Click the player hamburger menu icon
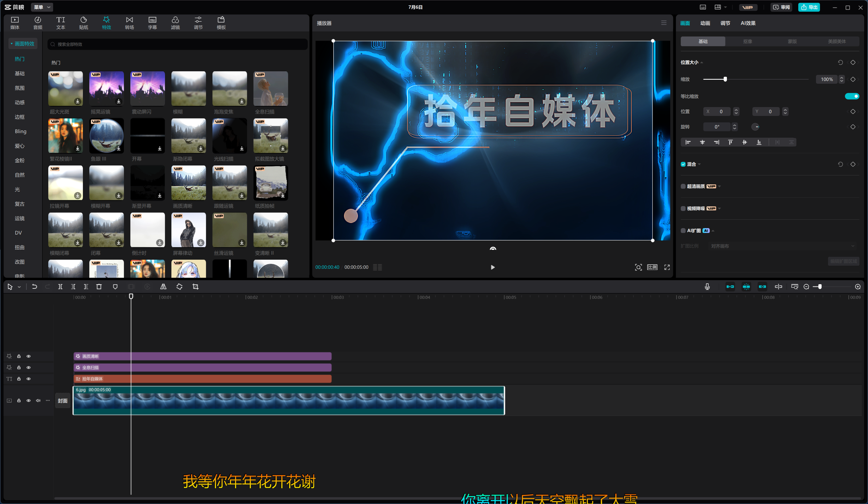The image size is (868, 504). [664, 23]
